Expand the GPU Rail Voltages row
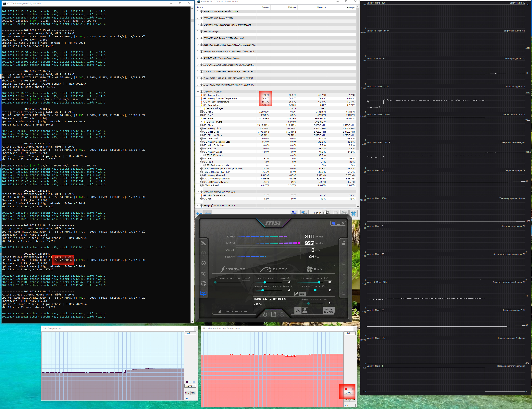This screenshot has width=532, height=409. [x=201, y=108]
